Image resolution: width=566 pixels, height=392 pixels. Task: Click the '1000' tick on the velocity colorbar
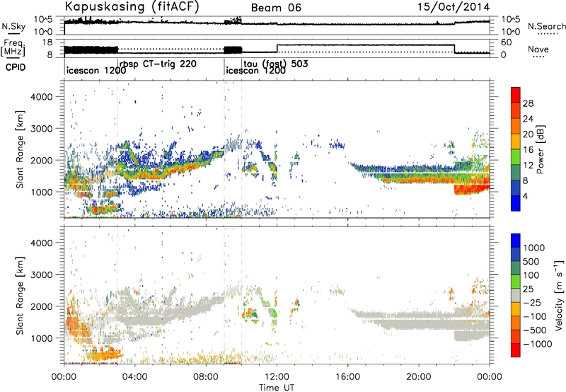pos(534,248)
